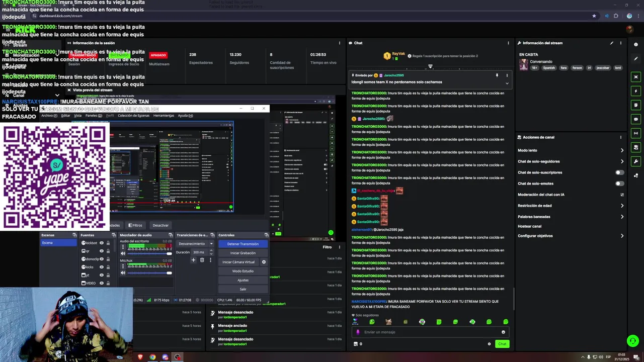Screen dimensions: 644x362
Task: Click Detener Transmisión button
Action: tap(243, 244)
